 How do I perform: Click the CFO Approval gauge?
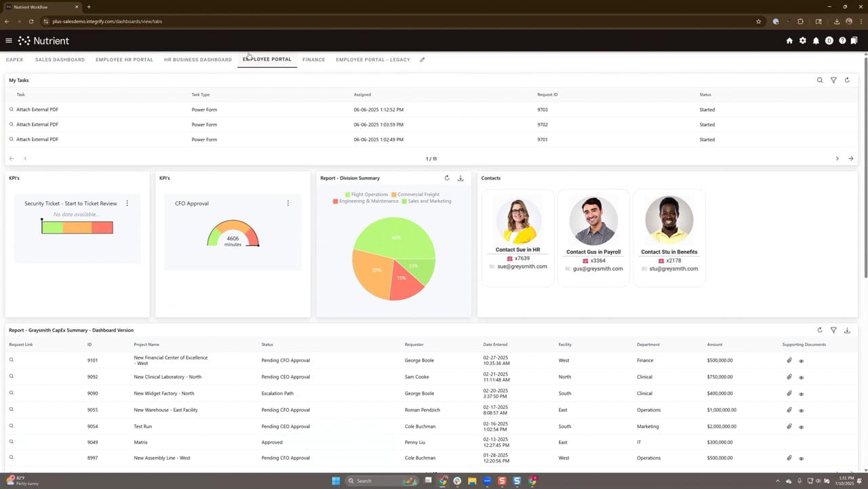(x=233, y=233)
